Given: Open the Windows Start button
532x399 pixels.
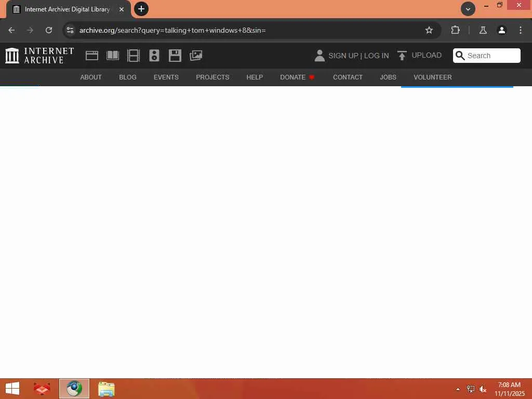Looking at the screenshot, I should 12,389.
